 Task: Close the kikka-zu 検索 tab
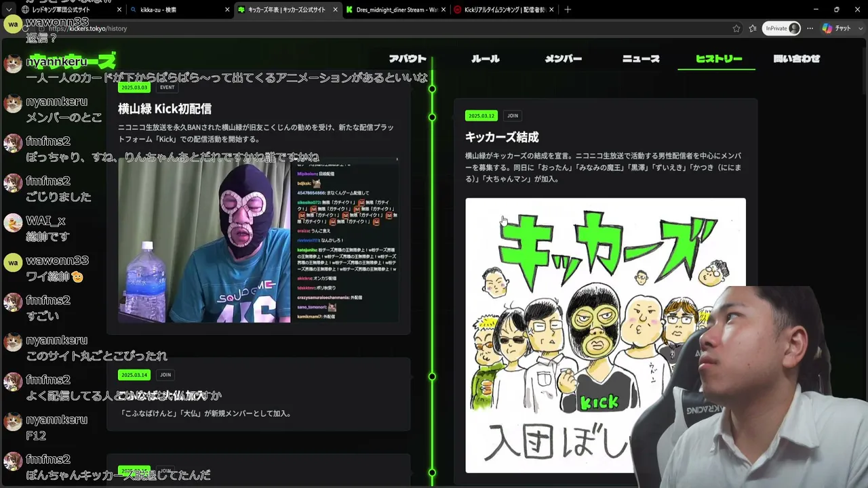(227, 9)
